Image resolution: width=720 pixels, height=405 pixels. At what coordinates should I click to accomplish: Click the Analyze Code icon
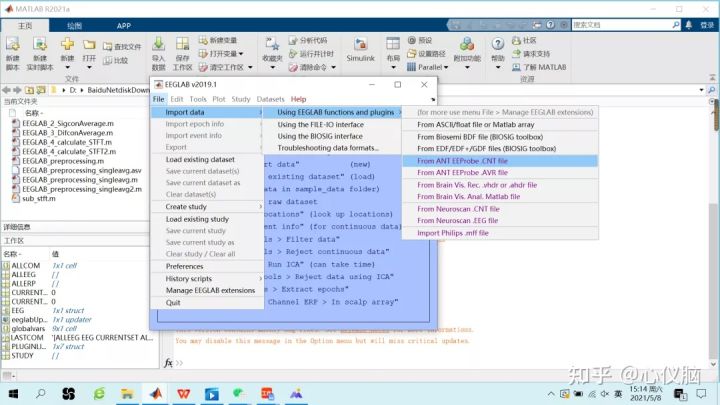point(293,40)
